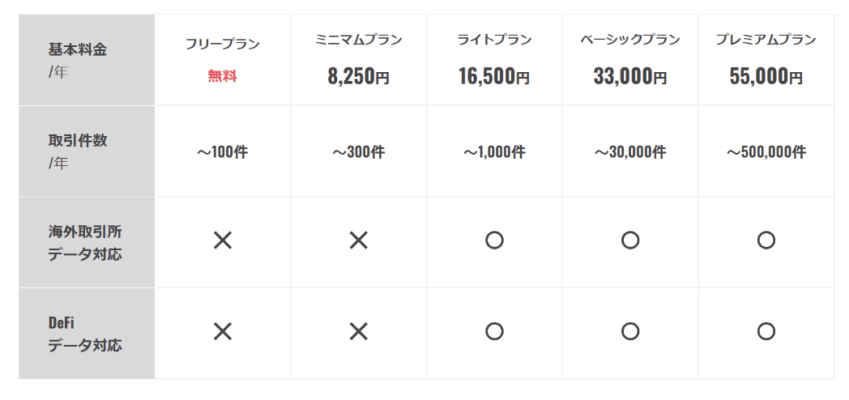849x400 pixels.
Task: Click the circle icon for ベーシックプラン DeFi データ対応
Action: (630, 331)
